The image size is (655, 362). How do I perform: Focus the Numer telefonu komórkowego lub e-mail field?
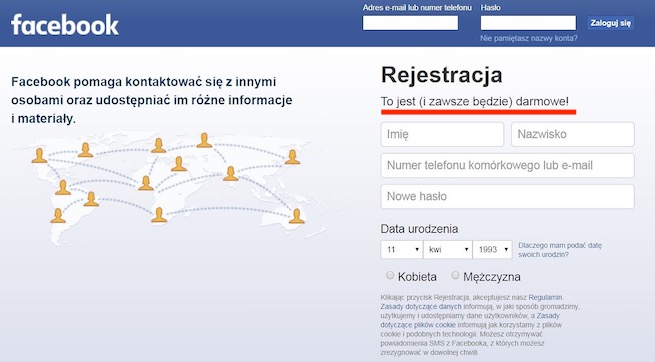click(x=508, y=165)
